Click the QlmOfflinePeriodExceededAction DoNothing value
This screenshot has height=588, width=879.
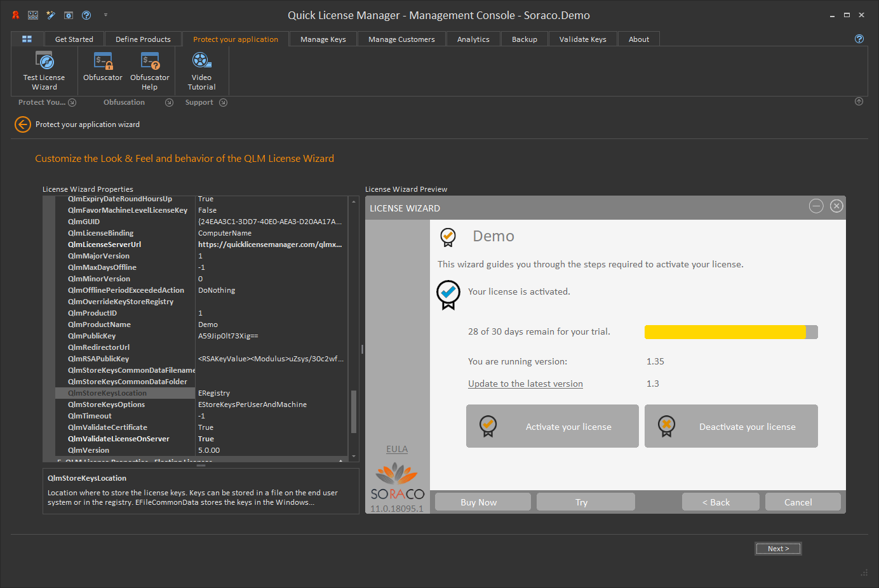coord(271,290)
